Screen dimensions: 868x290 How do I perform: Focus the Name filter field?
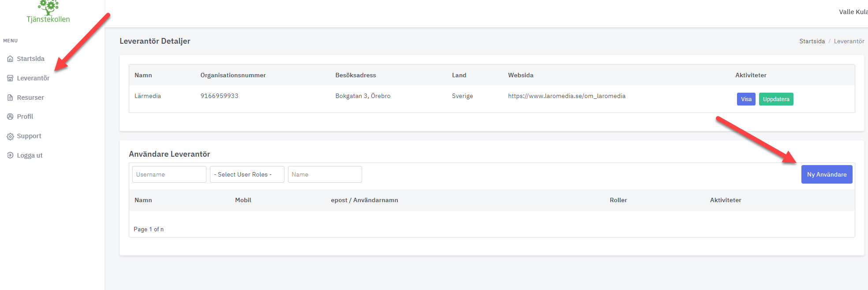pyautogui.click(x=325, y=174)
